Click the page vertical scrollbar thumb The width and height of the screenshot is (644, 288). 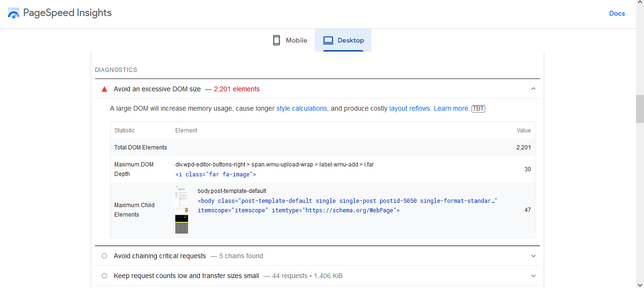point(640,109)
